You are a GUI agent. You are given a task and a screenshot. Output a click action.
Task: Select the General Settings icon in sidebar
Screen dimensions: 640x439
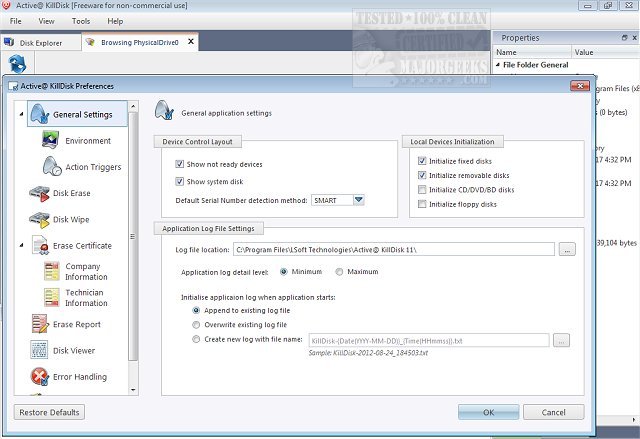tap(40, 113)
